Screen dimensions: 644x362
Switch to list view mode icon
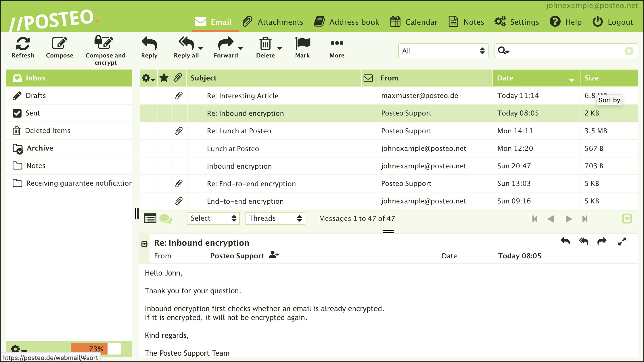tap(150, 219)
